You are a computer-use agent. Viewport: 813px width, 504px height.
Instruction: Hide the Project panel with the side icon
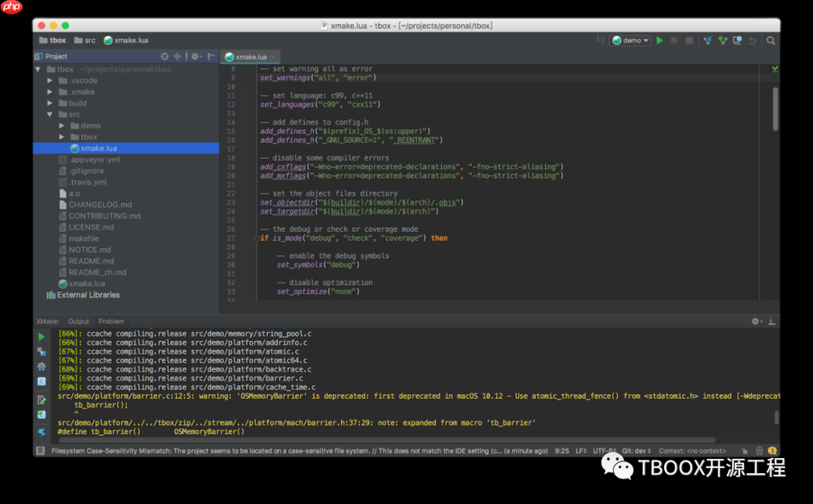point(211,56)
